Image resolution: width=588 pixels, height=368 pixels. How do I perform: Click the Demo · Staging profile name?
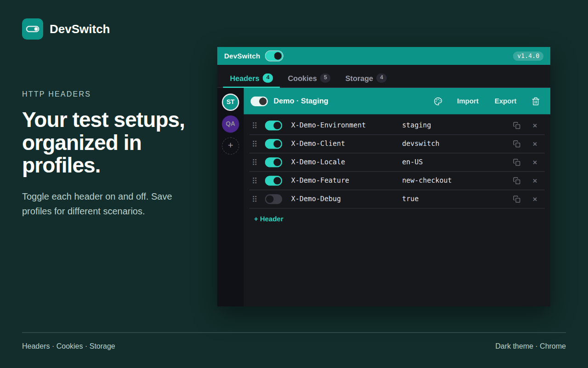coord(301,101)
